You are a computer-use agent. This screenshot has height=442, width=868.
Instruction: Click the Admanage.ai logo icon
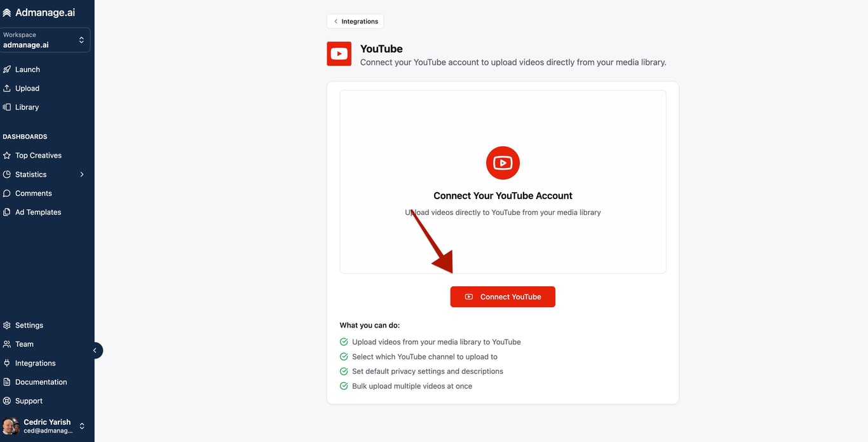pyautogui.click(x=7, y=13)
